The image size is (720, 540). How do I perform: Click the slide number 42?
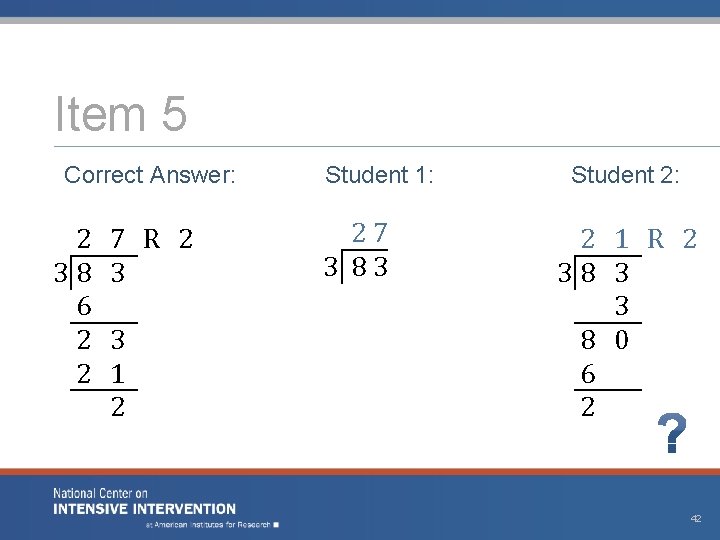pos(695,518)
